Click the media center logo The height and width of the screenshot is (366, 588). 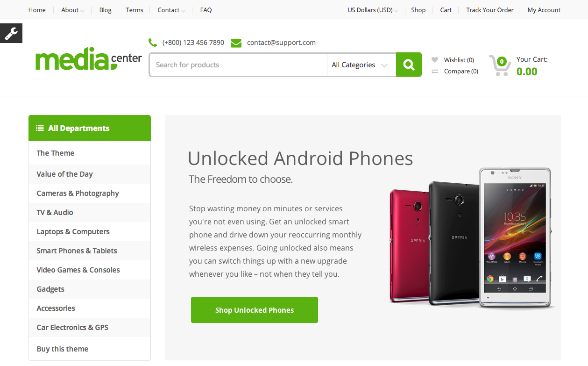point(88,59)
